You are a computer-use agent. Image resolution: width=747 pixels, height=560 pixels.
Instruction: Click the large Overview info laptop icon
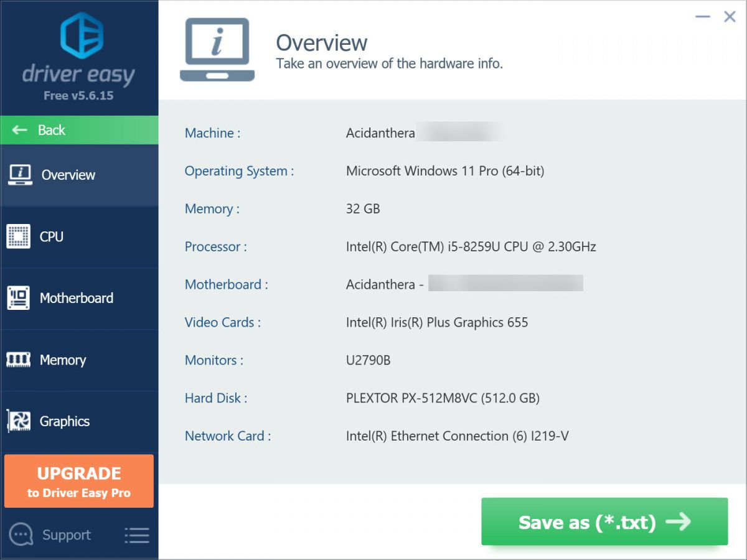point(217,50)
